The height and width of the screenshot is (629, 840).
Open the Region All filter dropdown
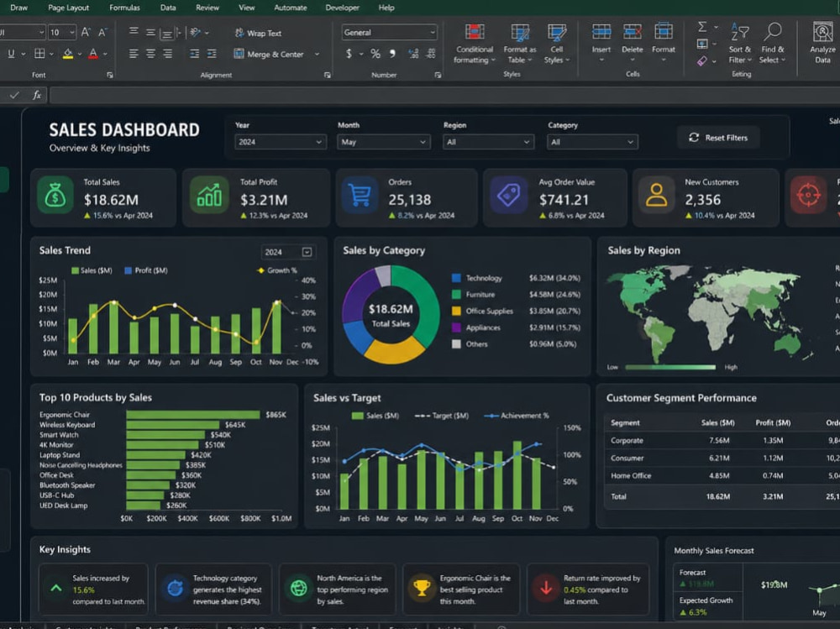(488, 142)
